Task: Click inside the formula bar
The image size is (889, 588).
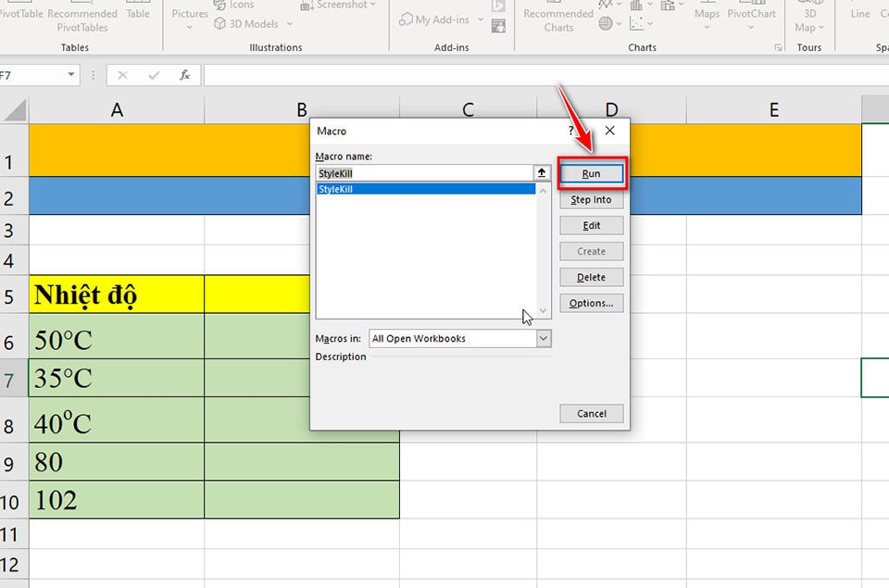Action: 546,75
